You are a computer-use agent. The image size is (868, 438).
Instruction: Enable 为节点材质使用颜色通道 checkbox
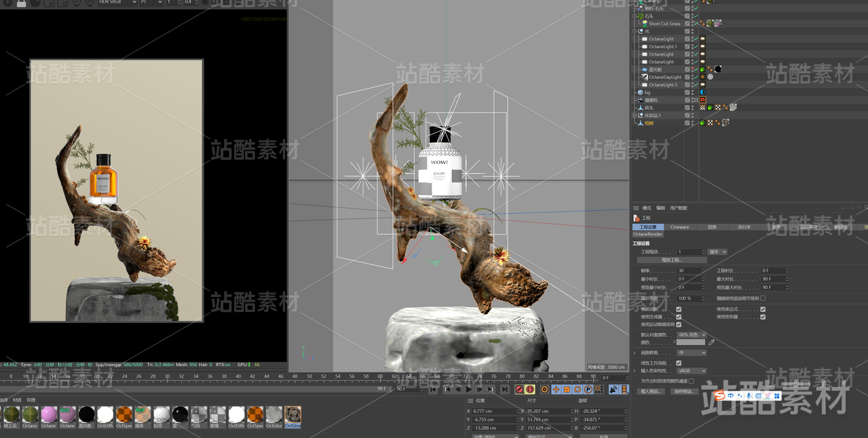tap(691, 381)
